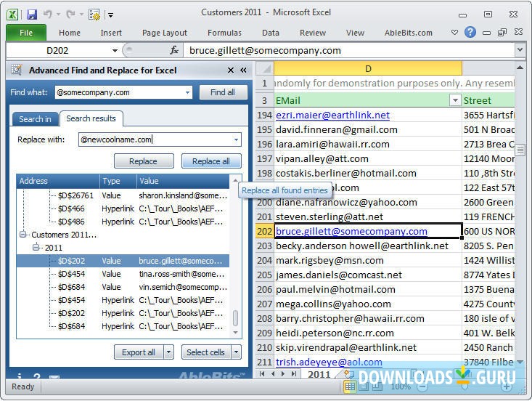Viewport: 532px width, 401px height.
Task: Click the Value column header in results
Action: click(x=183, y=181)
